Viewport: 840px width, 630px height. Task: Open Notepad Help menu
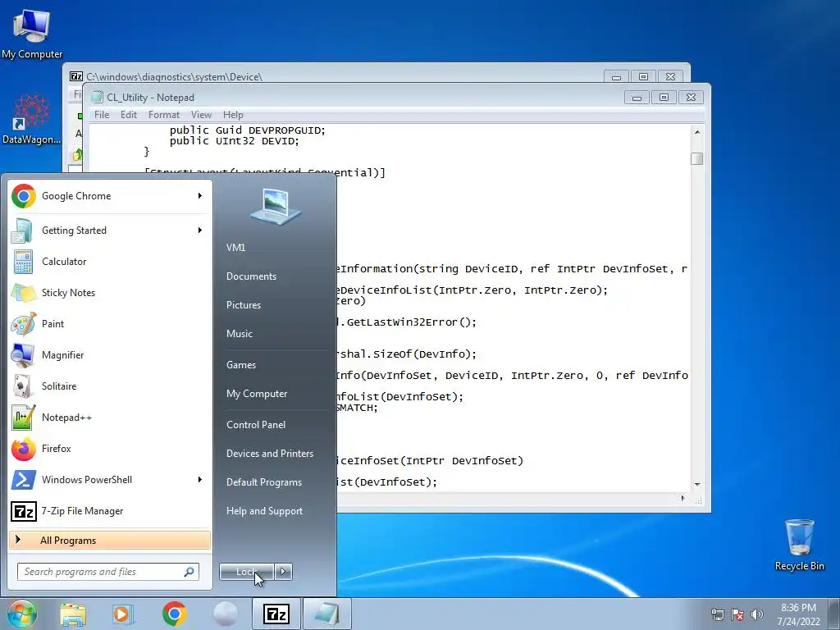click(x=233, y=115)
